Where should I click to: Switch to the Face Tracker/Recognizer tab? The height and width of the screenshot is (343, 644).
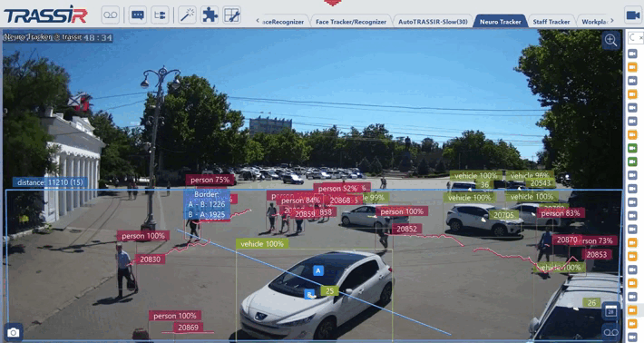tap(351, 22)
